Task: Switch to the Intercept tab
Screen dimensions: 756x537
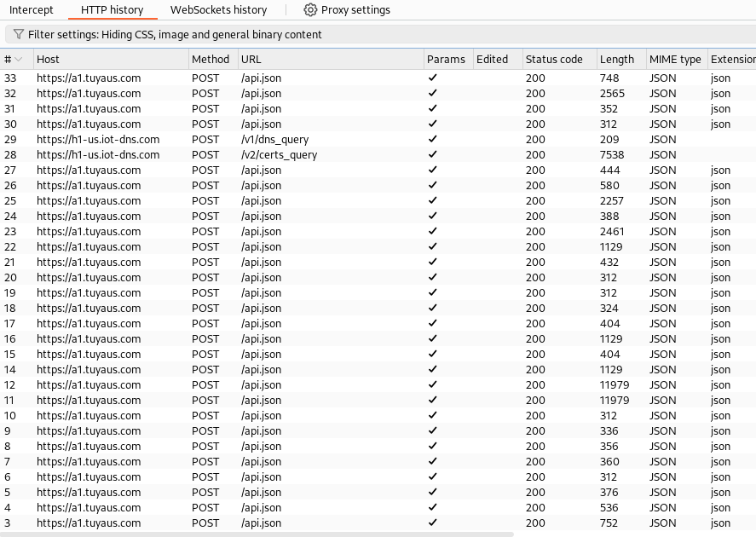Action: click(x=31, y=9)
